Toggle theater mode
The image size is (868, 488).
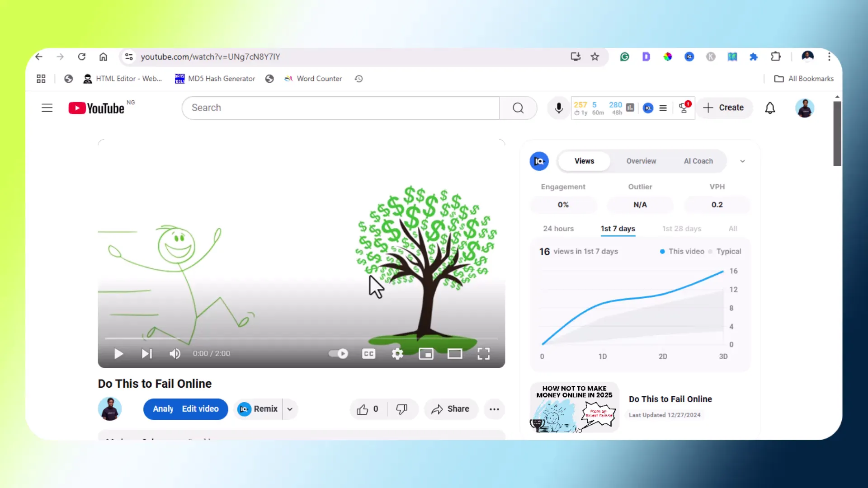tap(455, 354)
